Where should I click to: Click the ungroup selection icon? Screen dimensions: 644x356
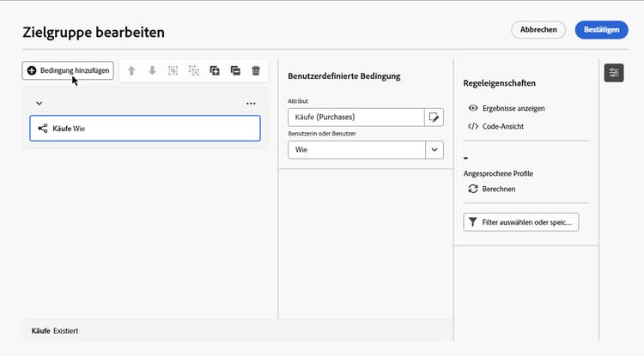(193, 70)
